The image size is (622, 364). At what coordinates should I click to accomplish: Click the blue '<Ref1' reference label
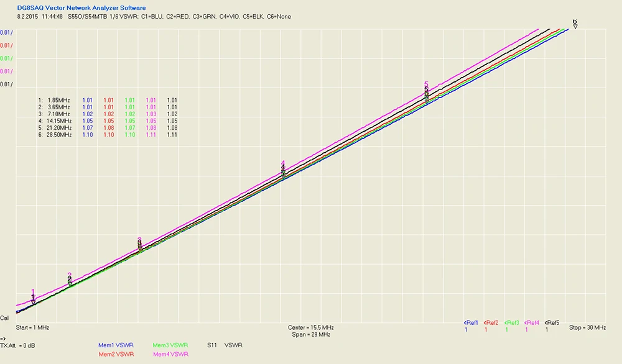pos(471,323)
